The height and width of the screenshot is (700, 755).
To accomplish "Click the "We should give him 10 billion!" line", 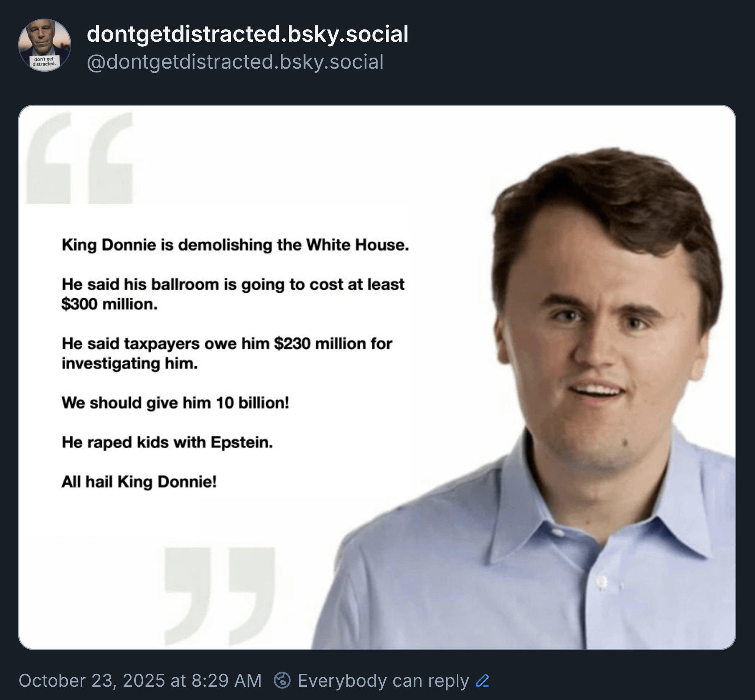I will tap(175, 403).
